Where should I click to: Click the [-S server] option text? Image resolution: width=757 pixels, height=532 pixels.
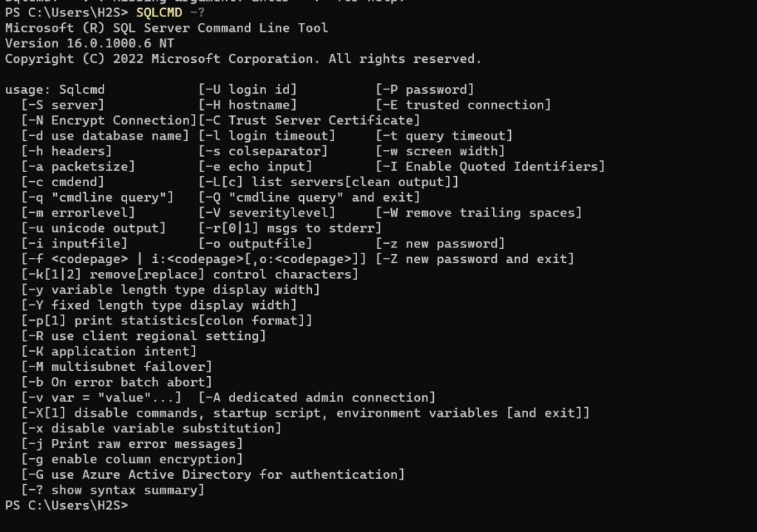63,106
